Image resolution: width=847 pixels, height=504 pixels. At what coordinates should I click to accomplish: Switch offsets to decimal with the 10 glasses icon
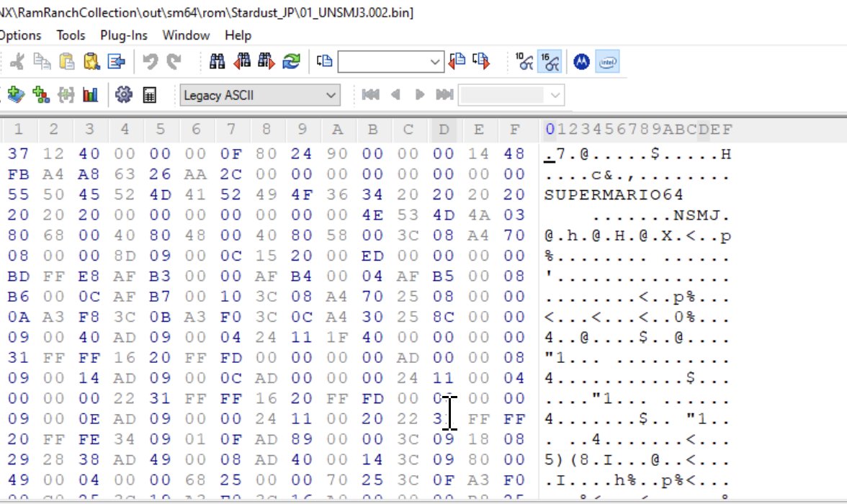tap(524, 62)
